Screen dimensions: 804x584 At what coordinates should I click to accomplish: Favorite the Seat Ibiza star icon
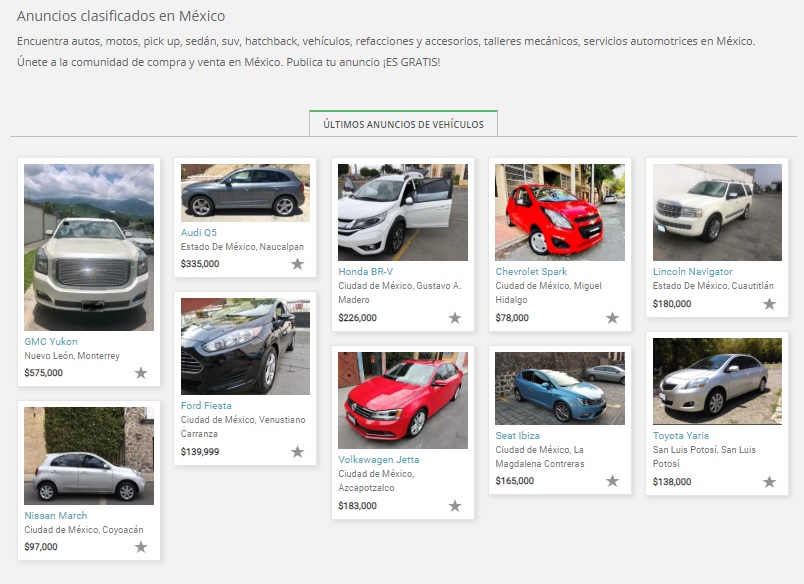coord(612,481)
